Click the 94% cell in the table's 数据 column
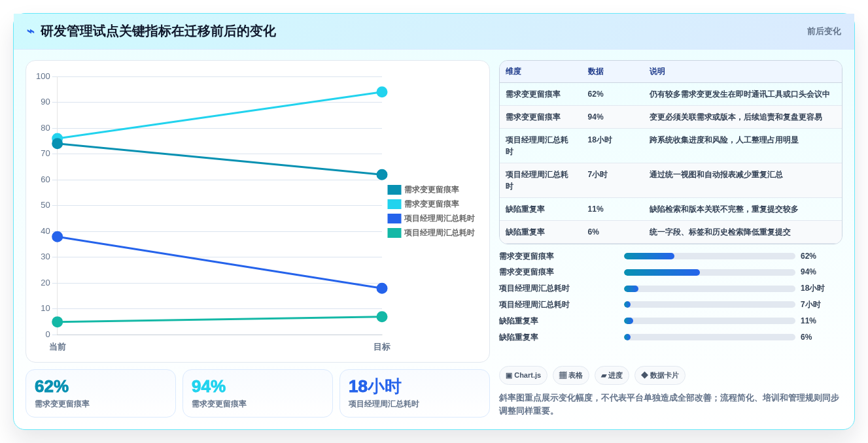868x443 pixels. pyautogui.click(x=596, y=117)
